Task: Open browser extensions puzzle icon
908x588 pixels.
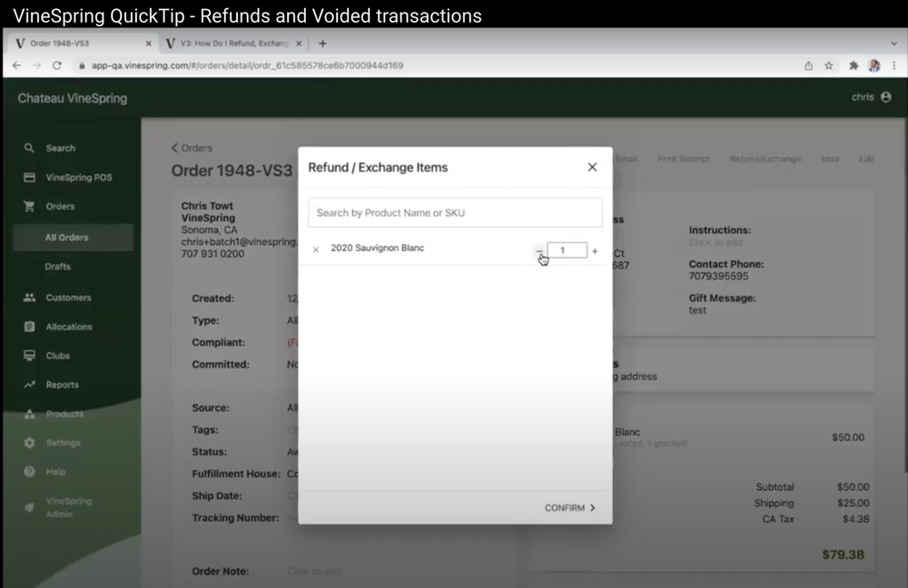Action: 853,66
